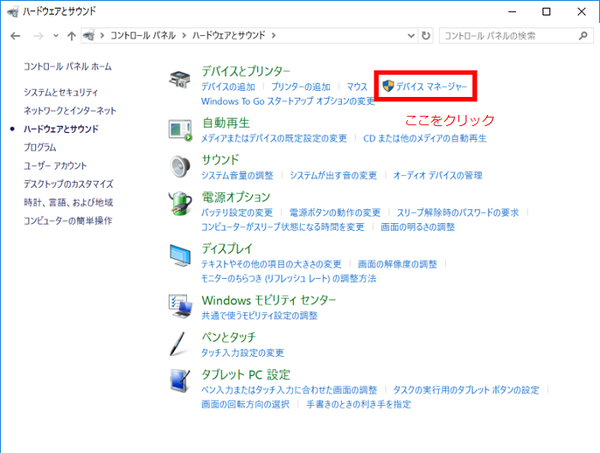600x453 pixels.
Task: Expand the chevron after ハードウェアとサウンド breadcrumb
Action: point(273,36)
